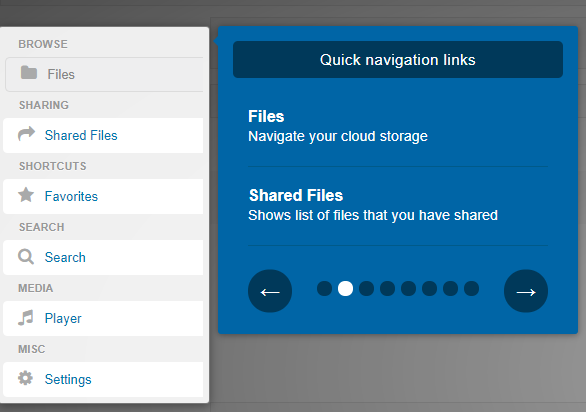Image resolution: width=586 pixels, height=412 pixels.
Task: Click the Quick navigation links header
Action: (x=398, y=59)
